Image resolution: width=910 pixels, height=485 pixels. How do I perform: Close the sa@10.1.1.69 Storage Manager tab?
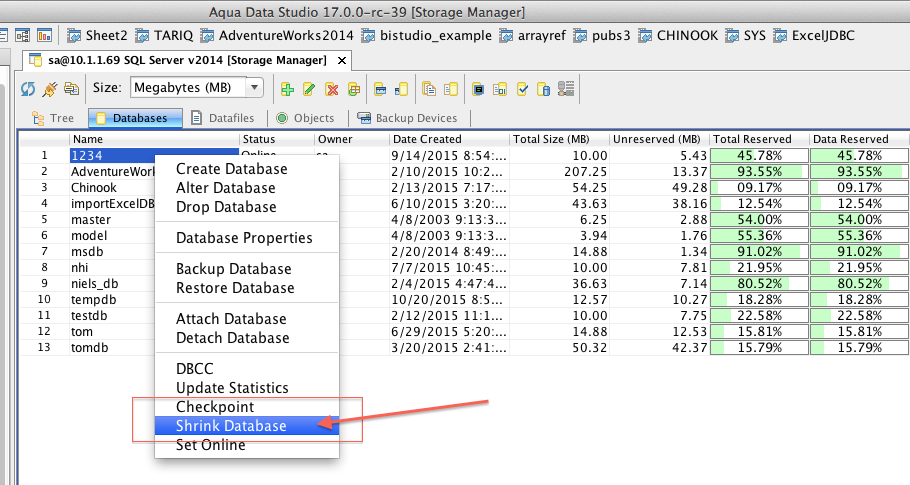click(x=342, y=60)
